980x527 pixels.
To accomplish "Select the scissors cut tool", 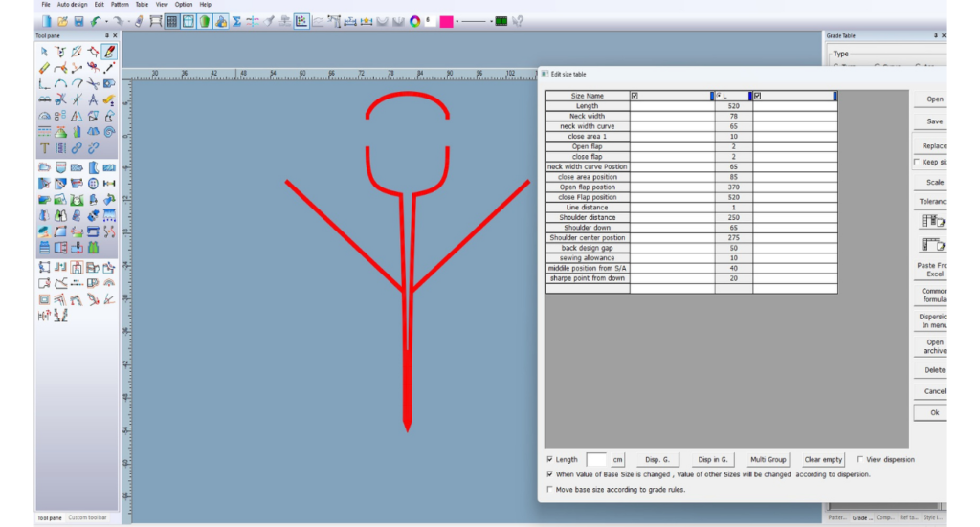I will coord(93,83).
